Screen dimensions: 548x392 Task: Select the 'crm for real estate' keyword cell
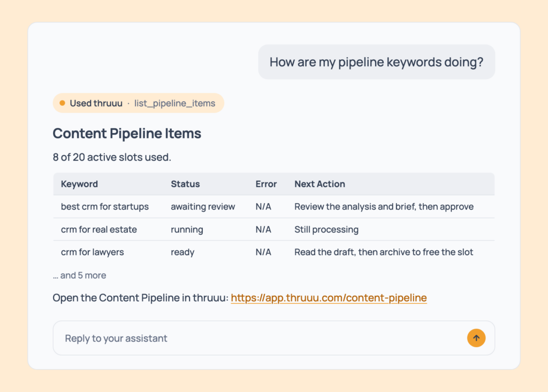[x=99, y=229]
